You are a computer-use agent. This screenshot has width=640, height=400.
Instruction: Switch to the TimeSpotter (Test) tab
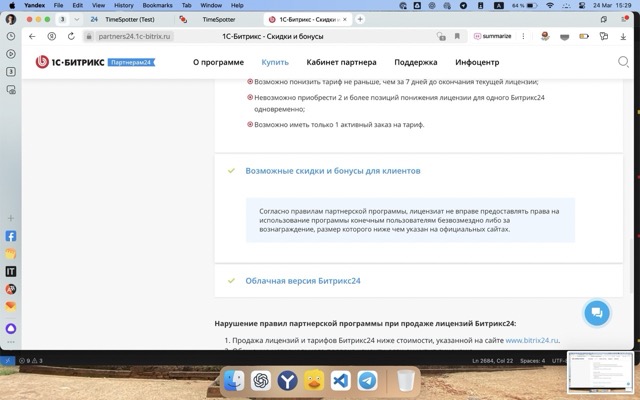(x=125, y=19)
